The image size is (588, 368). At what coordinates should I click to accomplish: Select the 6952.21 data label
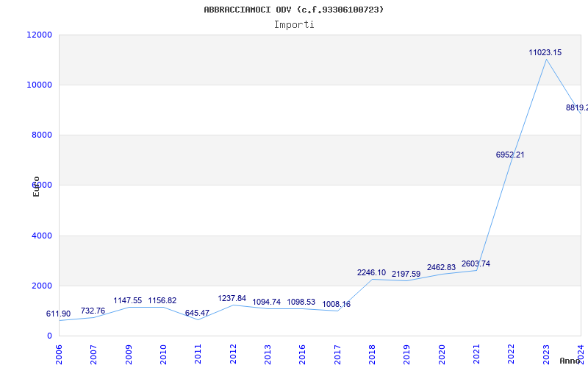[x=510, y=155]
